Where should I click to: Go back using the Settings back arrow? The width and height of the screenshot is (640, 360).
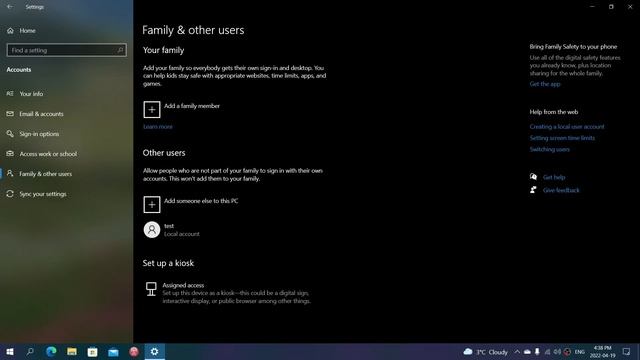coord(9,7)
